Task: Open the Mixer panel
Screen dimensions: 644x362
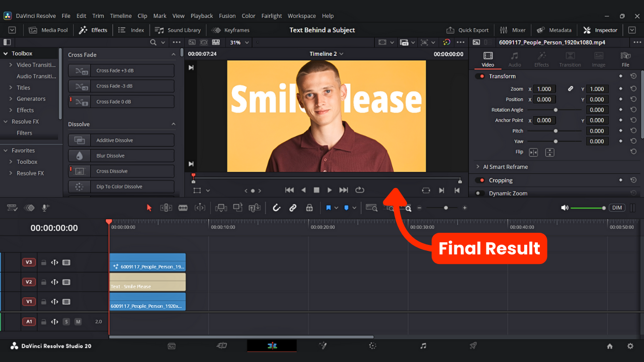Action: point(513,30)
